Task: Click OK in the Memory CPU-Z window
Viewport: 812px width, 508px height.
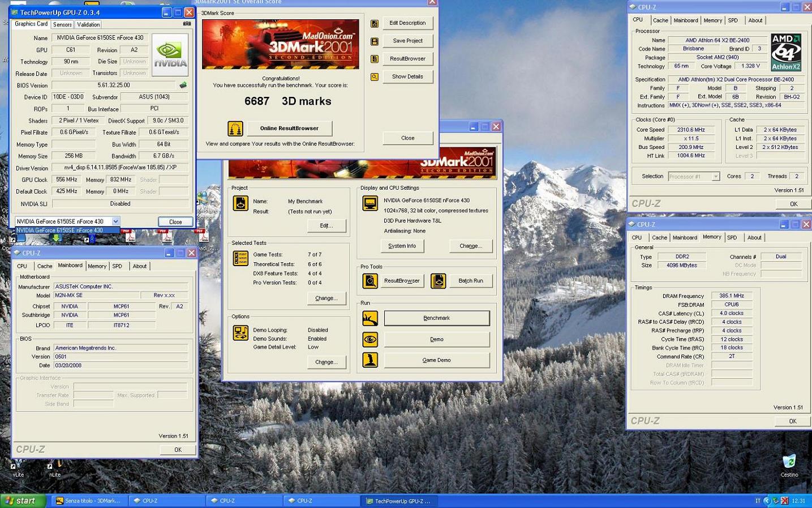Action: (x=793, y=421)
